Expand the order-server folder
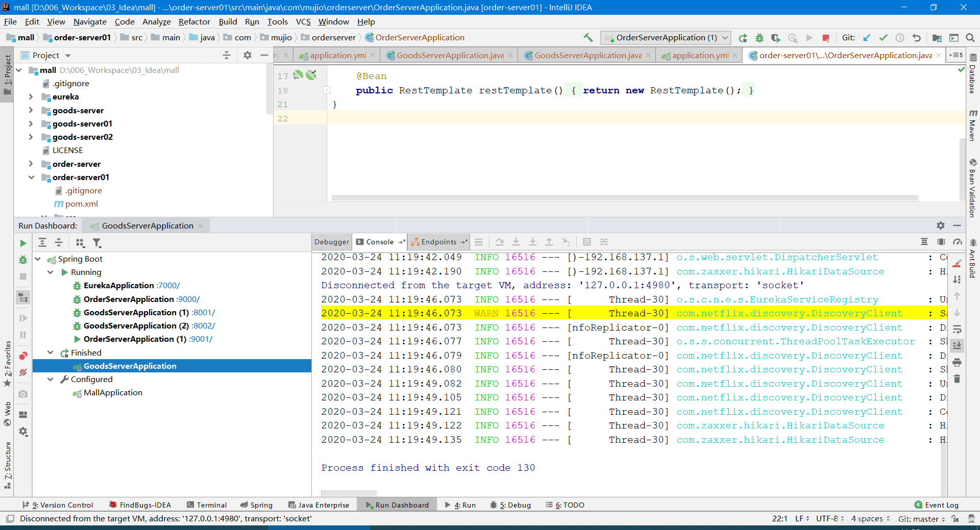Screen dimensions: 980x530 (31, 164)
